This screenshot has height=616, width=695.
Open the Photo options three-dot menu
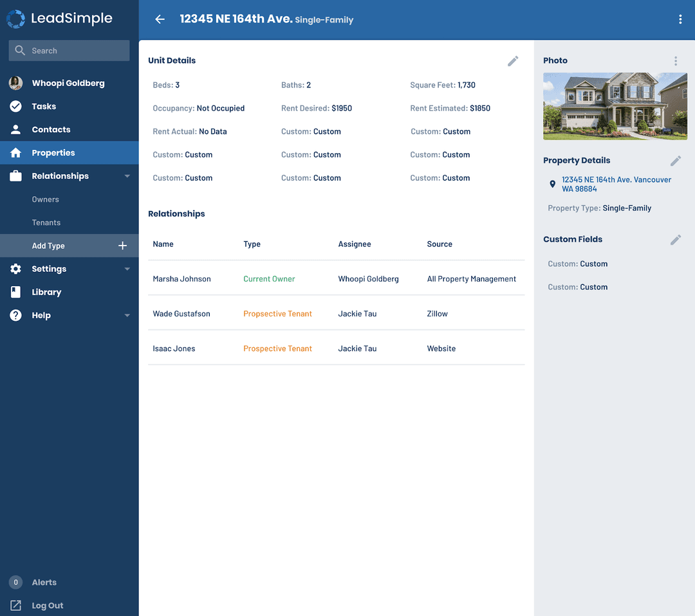[x=676, y=60]
